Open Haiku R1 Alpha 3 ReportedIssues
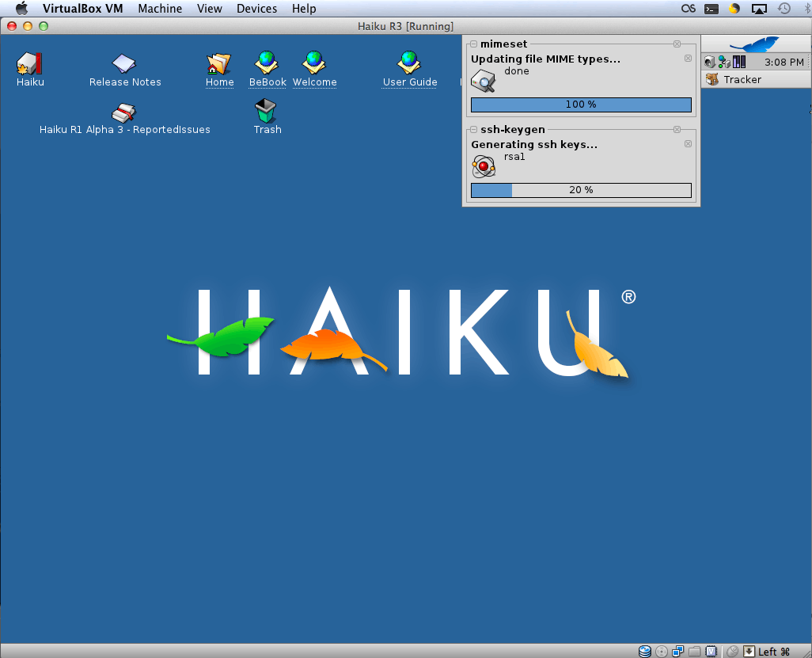812x658 pixels. point(124,111)
